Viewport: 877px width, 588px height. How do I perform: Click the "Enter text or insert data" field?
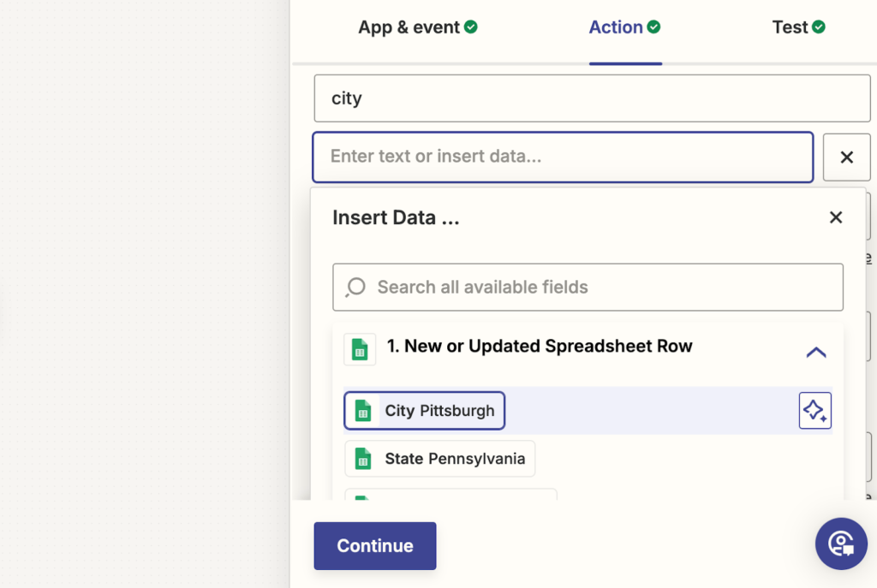[563, 157]
